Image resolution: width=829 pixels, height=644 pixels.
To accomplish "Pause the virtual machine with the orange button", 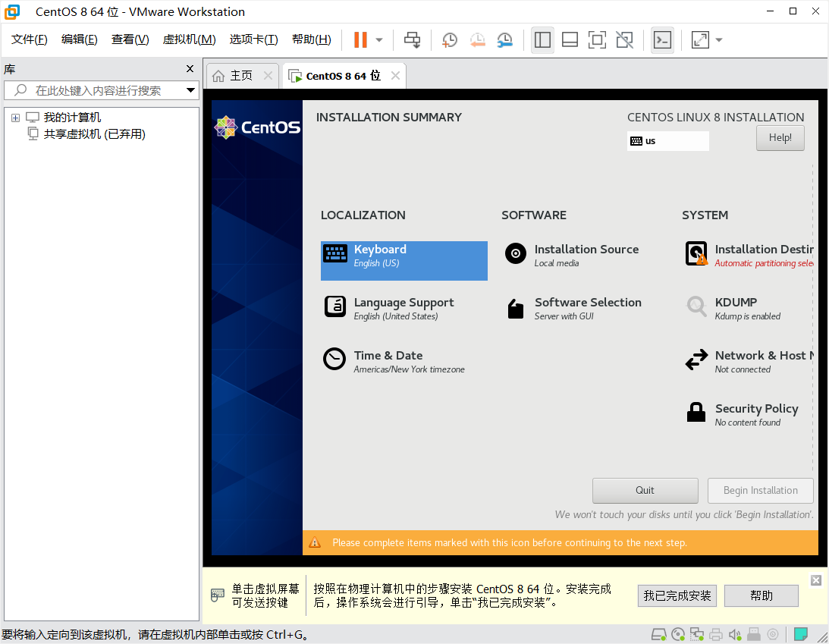I will tap(360, 39).
